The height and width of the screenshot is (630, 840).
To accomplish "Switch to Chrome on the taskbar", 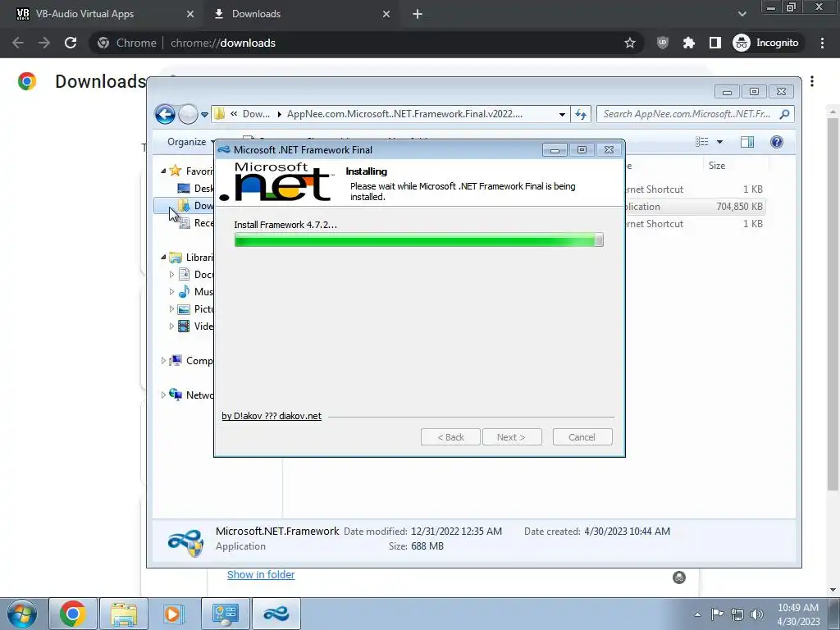I will [73, 614].
